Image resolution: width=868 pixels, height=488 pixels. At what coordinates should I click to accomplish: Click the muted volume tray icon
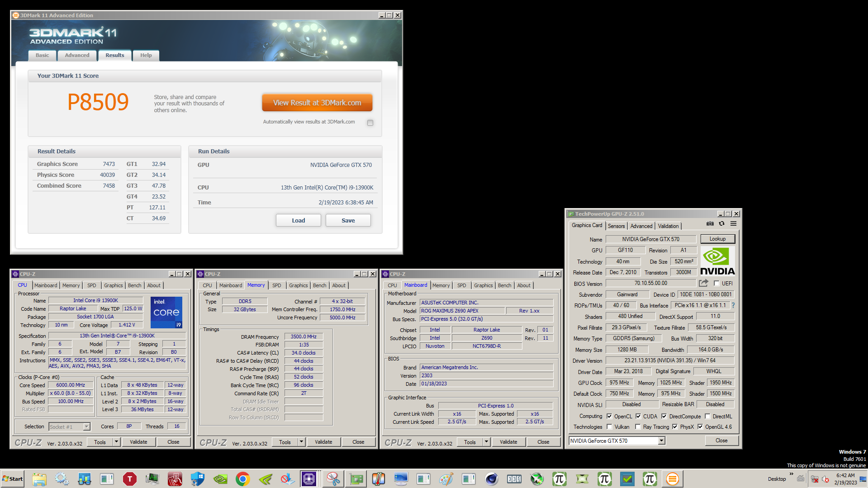pos(825,479)
